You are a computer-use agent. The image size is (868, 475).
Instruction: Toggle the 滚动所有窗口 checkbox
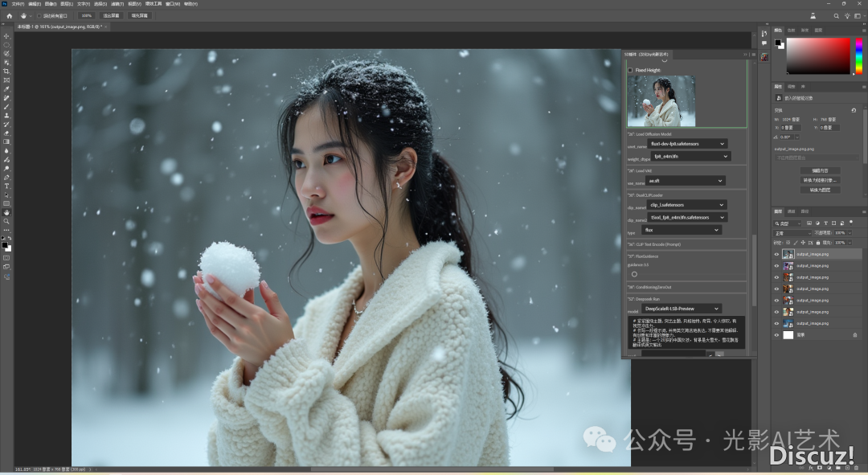coord(39,16)
